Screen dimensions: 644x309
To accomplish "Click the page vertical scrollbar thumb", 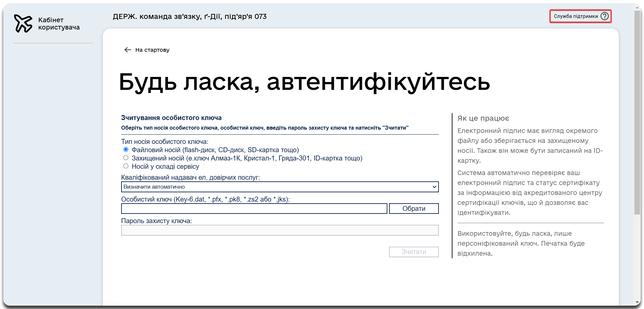I will pos(637,113).
